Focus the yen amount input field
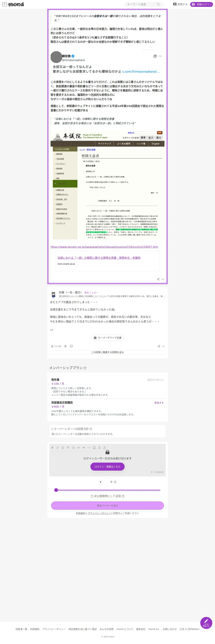Viewport: 215px width, 644px height. point(108,482)
